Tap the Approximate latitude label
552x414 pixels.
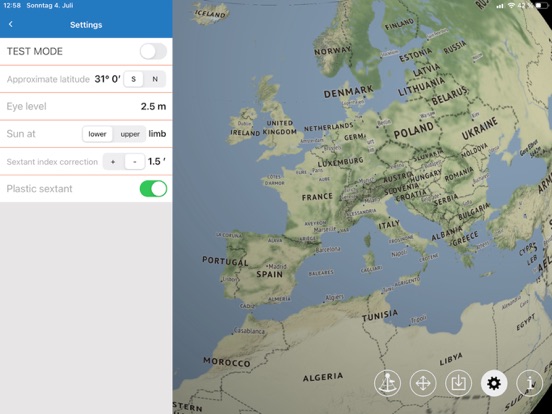click(x=48, y=79)
